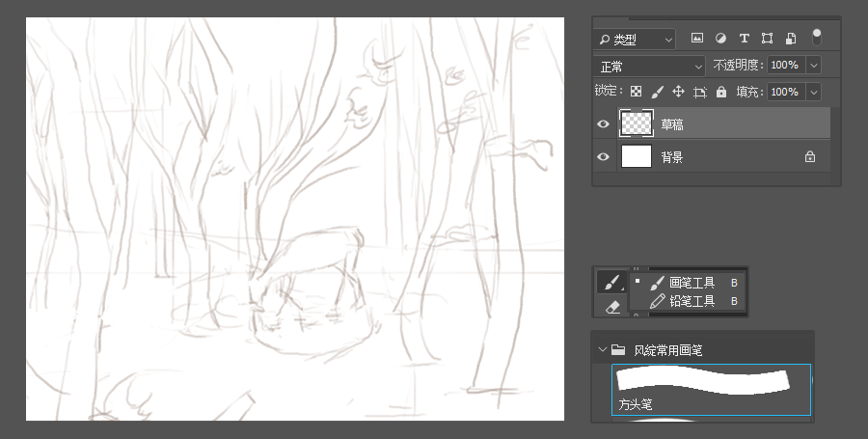Viewport: 868px width, 439px height.
Task: Click the adjustment layer filter icon
Action: tap(720, 39)
